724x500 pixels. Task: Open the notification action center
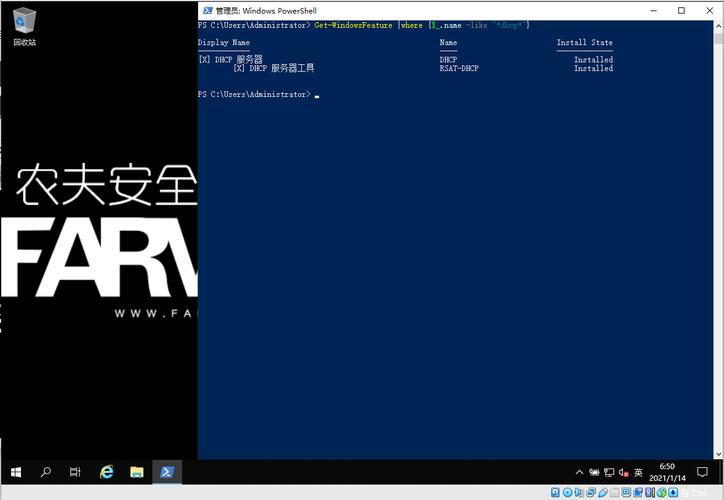(702, 472)
